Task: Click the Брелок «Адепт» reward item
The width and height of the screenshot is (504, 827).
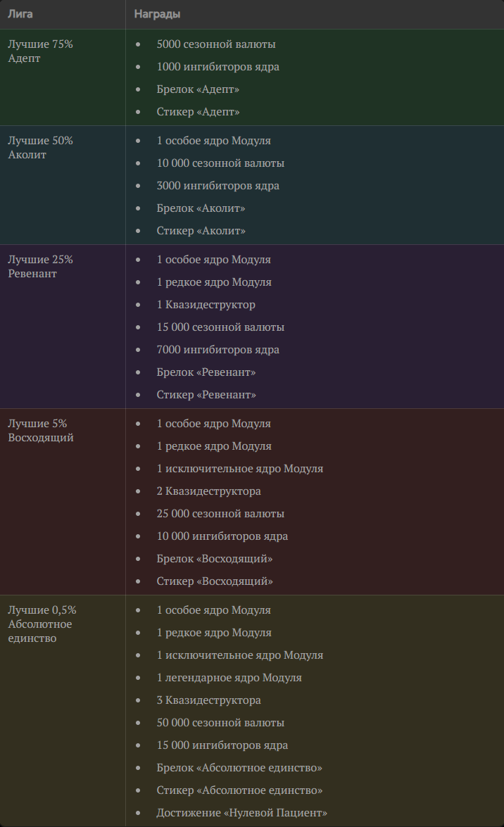Action: [198, 89]
